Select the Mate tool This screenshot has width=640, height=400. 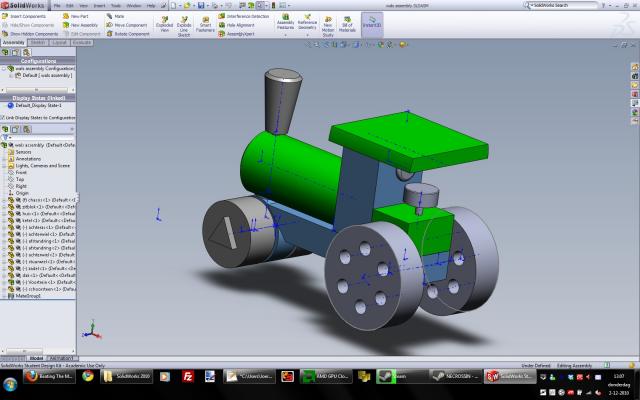[118, 17]
